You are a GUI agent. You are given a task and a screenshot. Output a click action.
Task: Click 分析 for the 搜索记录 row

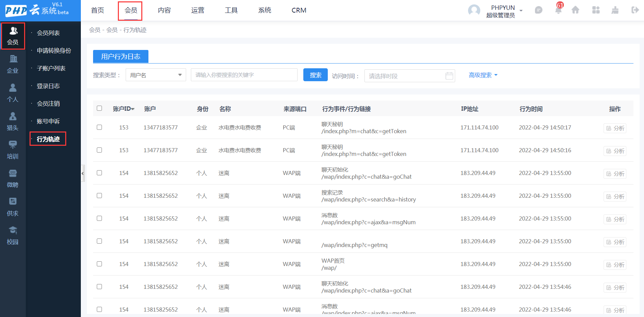[x=615, y=196]
